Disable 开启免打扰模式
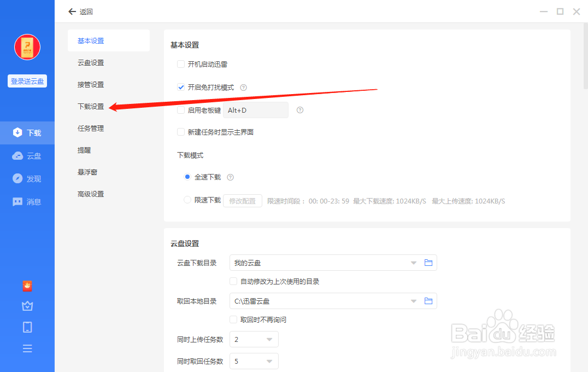Screen dimensions: 588x372 coord(181,87)
